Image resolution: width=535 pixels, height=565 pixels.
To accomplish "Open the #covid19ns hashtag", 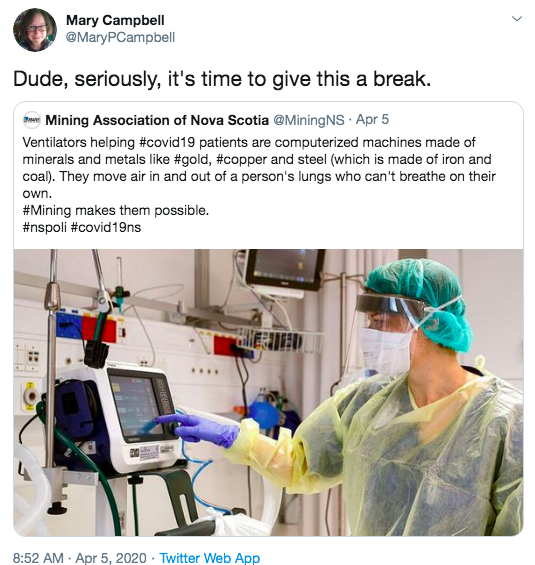I will [106, 227].
